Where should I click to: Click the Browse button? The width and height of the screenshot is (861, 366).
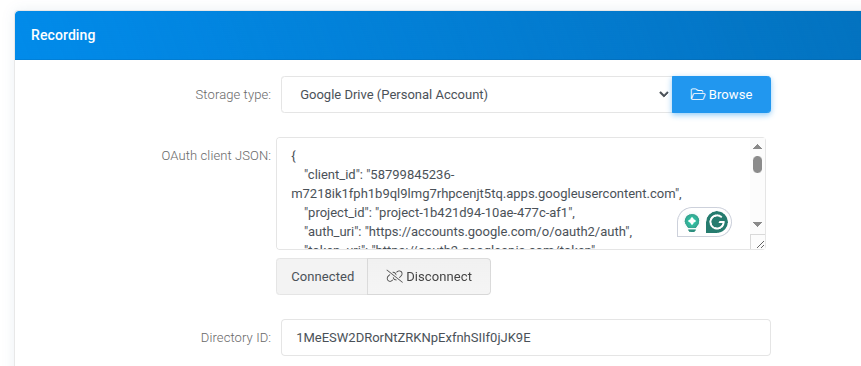[x=722, y=94]
